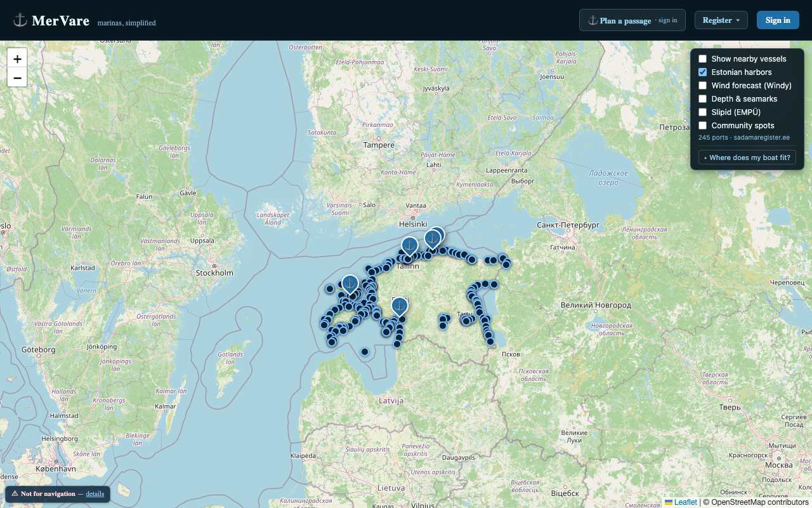Click the MerVare anchor logo icon
Image resolution: width=812 pixels, height=508 pixels.
20,20
